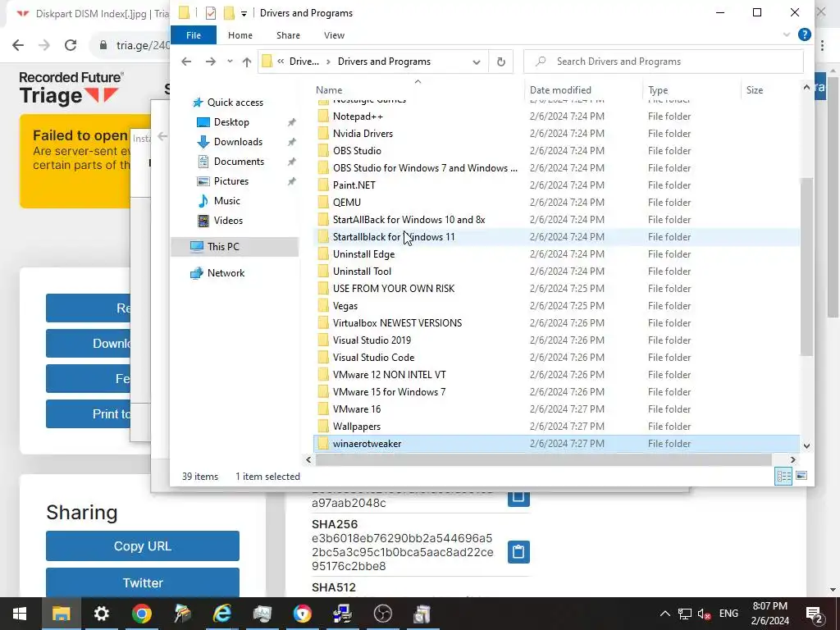Select Network in navigation pane
Image resolution: width=840 pixels, height=630 pixels.
pos(226,272)
